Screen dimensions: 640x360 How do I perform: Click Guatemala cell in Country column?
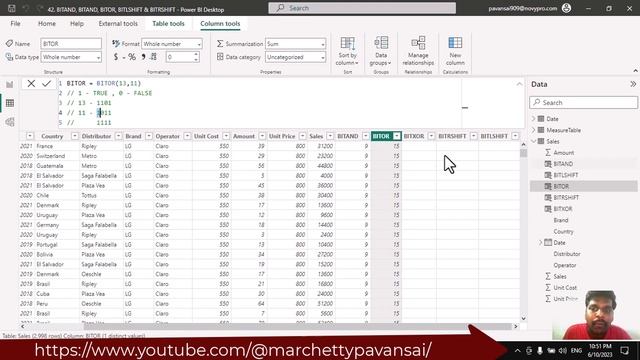50,166
